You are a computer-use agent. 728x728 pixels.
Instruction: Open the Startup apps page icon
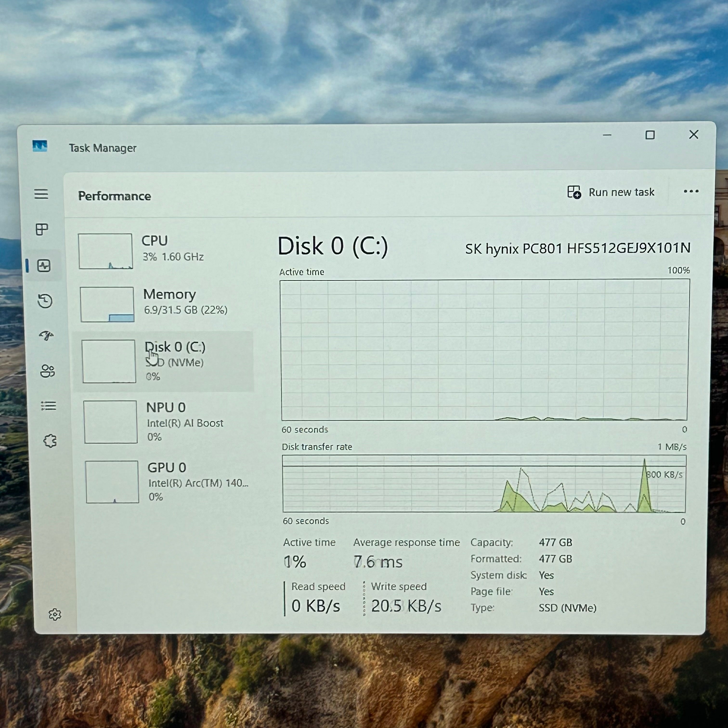(46, 335)
